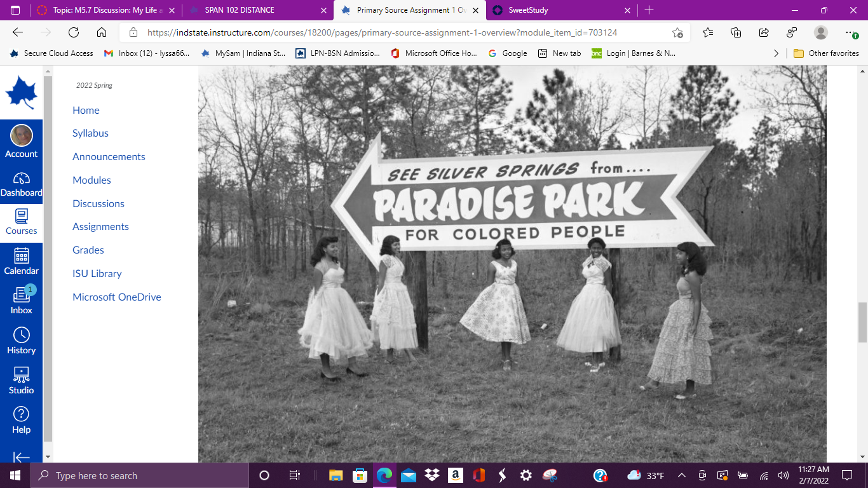Open Dropbox from the taskbar
This screenshot has height=488, width=868.
(432, 475)
